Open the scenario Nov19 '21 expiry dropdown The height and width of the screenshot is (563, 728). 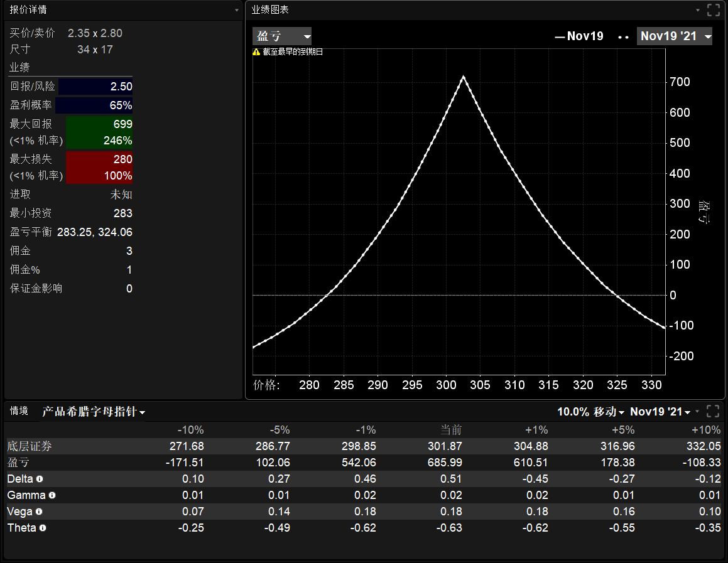660,412
